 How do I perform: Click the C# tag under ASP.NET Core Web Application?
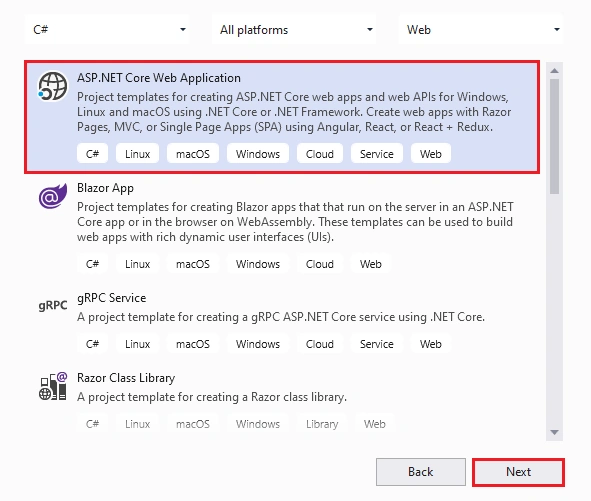[92, 153]
